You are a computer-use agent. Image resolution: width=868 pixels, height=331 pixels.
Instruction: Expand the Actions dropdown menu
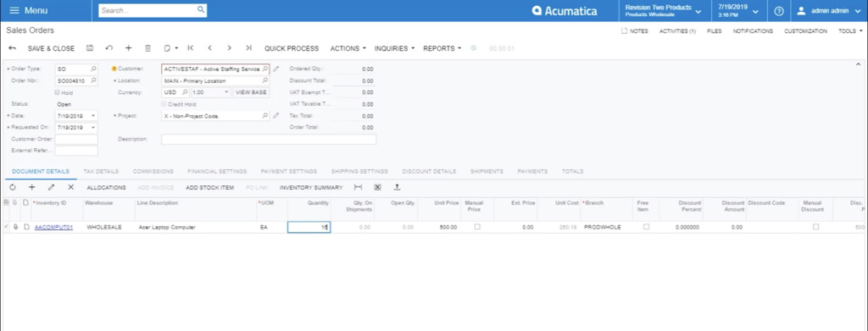(348, 48)
